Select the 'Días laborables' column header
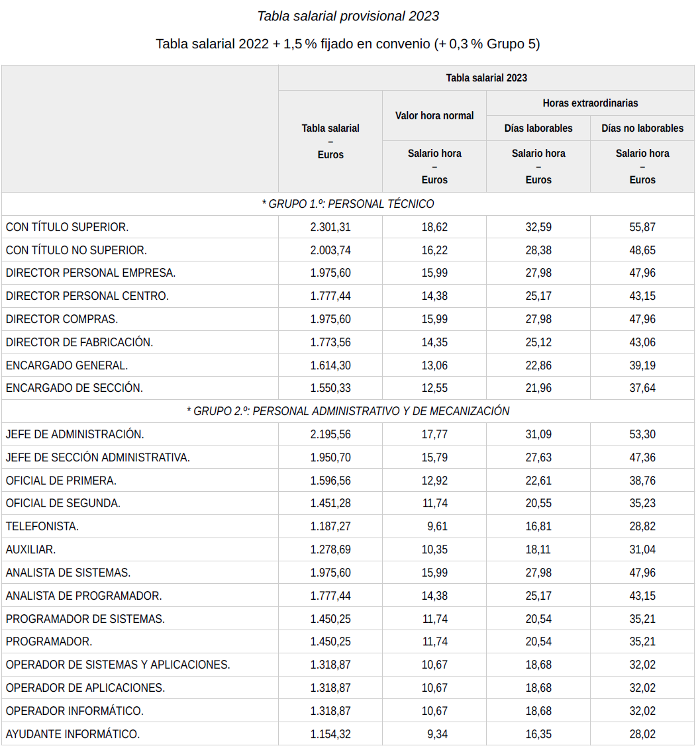Image resolution: width=700 pixels, height=752 pixels. coord(538,128)
